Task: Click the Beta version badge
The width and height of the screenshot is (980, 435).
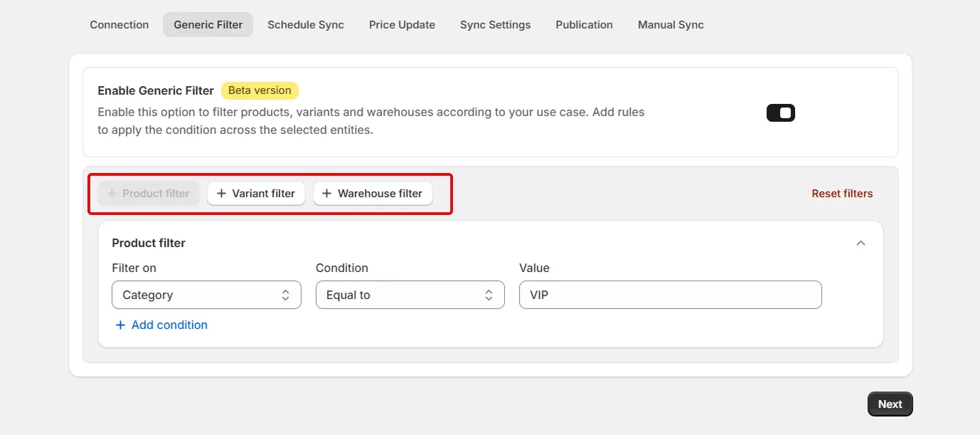Action: (x=260, y=90)
